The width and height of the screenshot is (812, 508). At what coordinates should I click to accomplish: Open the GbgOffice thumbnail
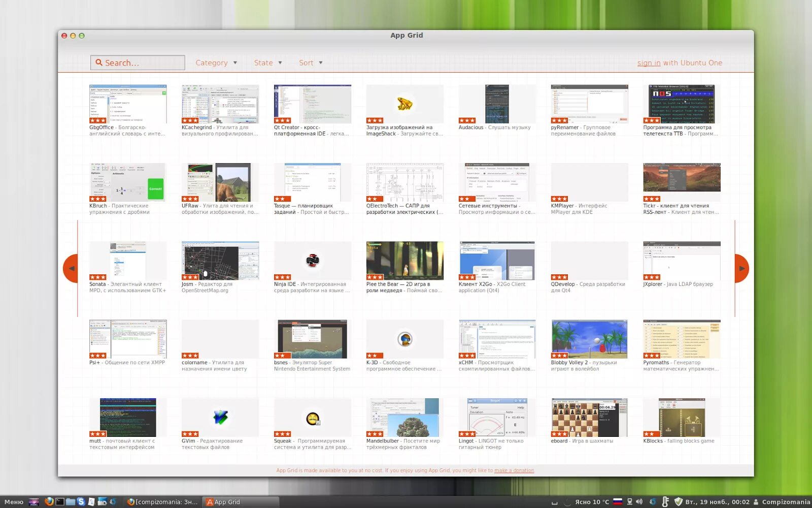click(x=128, y=104)
